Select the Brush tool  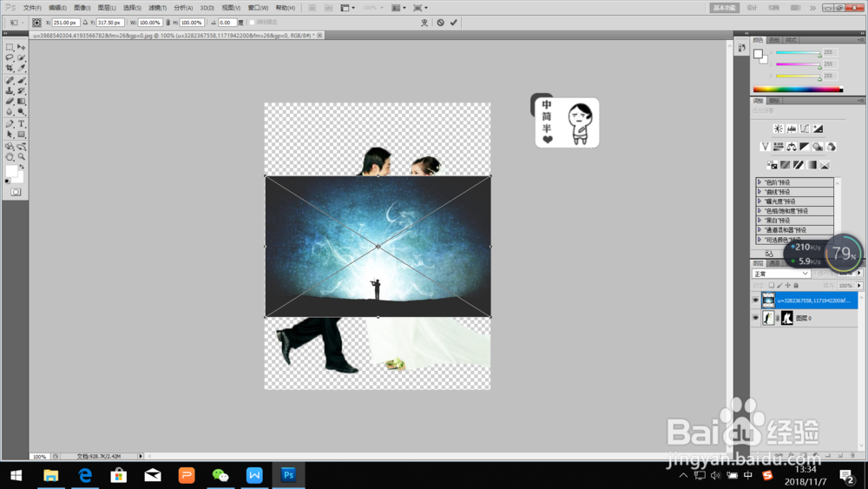(21, 80)
